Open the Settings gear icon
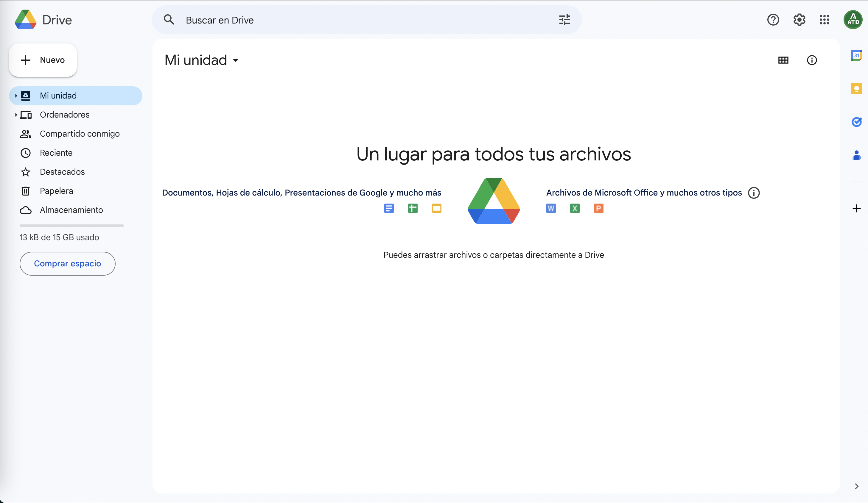868x503 pixels. point(799,20)
